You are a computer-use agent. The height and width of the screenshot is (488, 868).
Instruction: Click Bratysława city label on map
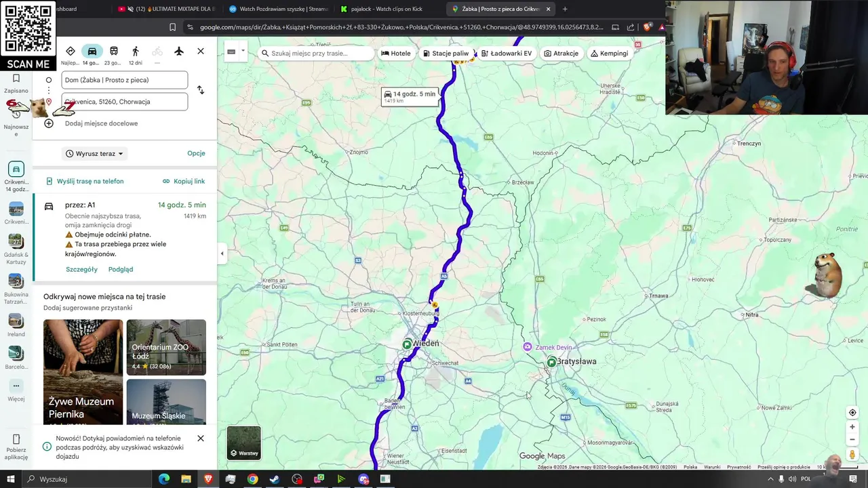[x=576, y=362]
